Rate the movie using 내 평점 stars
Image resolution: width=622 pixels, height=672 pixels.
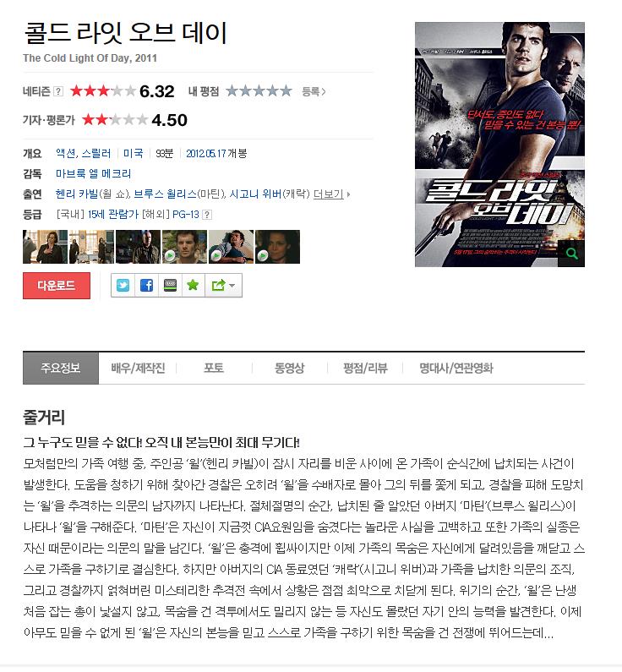(259, 91)
